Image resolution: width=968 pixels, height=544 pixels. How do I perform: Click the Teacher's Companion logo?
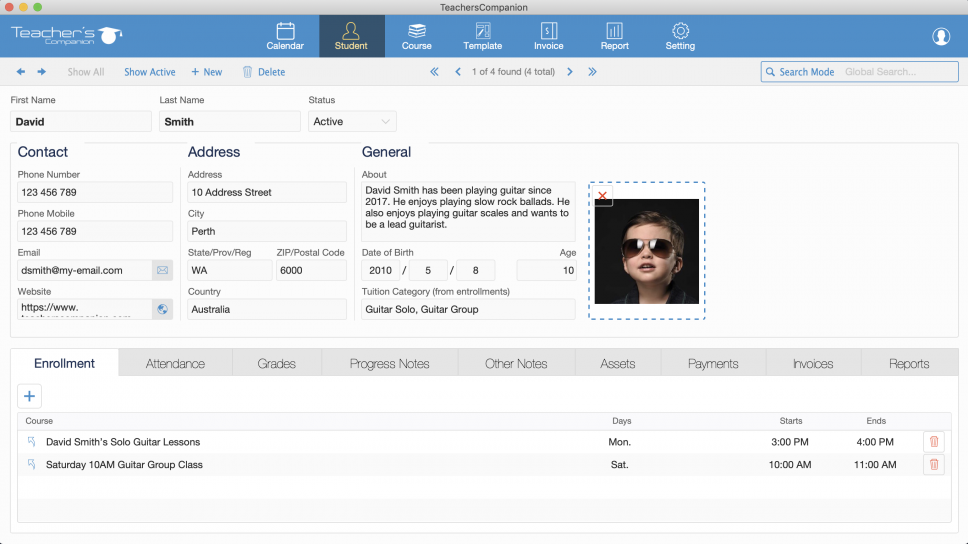coord(66,35)
